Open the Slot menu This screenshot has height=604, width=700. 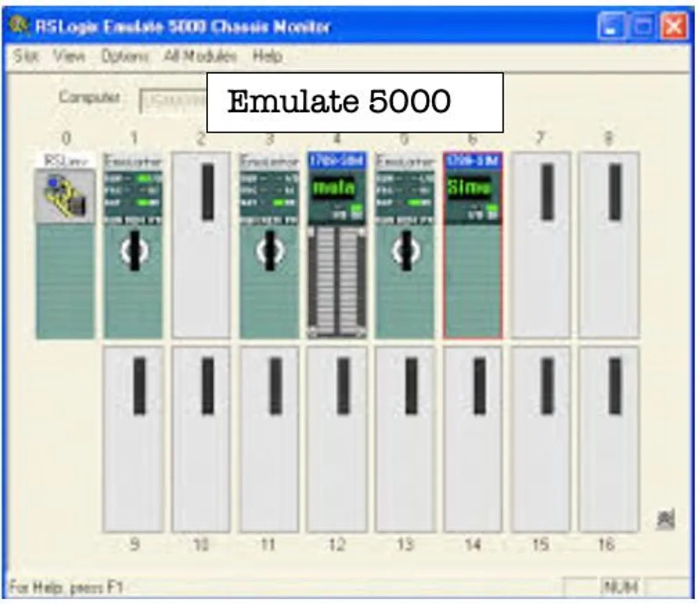click(26, 57)
